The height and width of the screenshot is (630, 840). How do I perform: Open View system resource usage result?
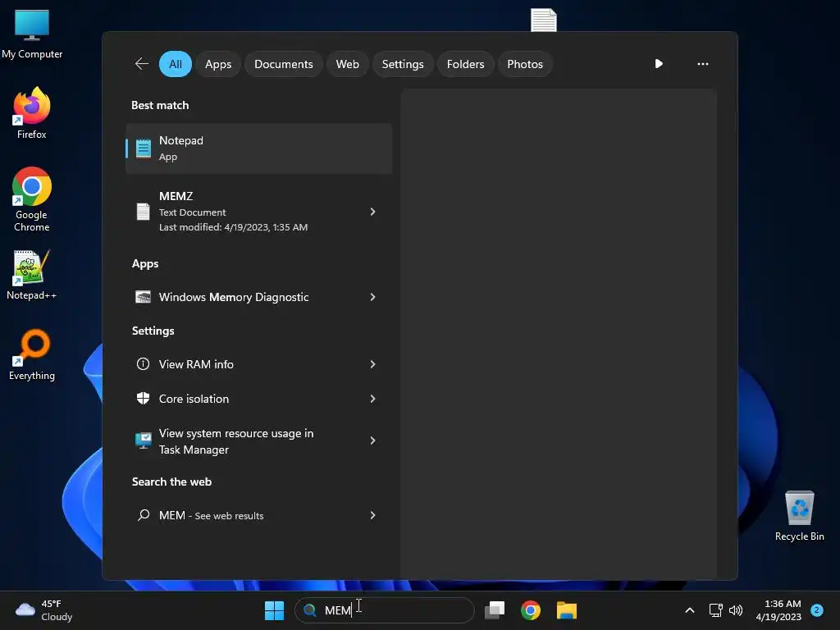258,441
